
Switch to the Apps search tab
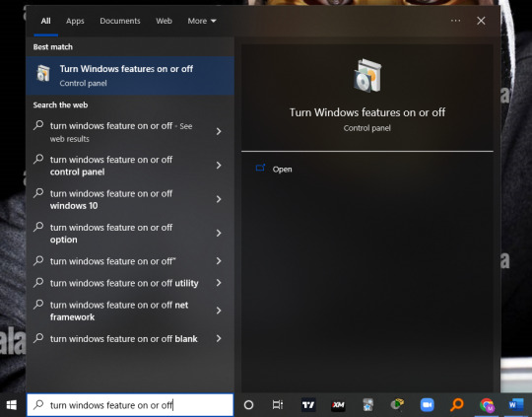(75, 21)
